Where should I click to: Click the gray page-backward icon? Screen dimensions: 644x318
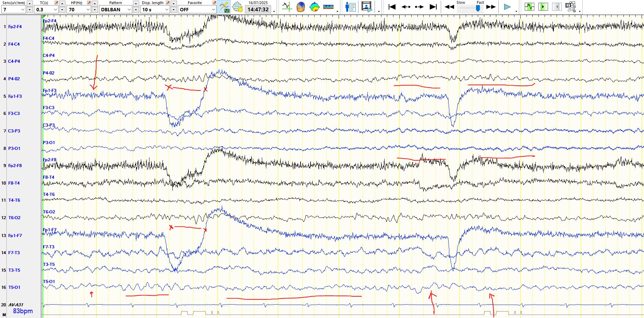(557, 7)
